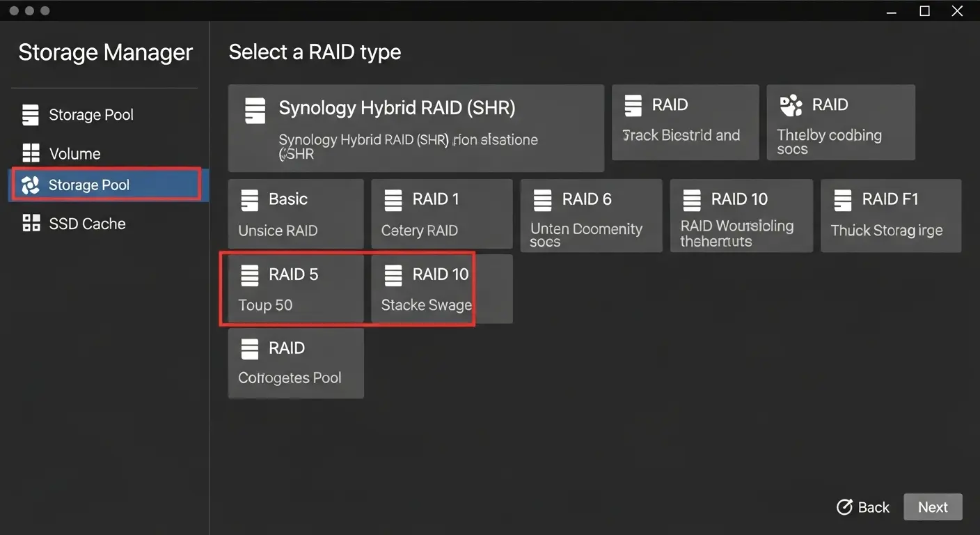Click the icon on RAID 10 'RAID Woursicling' card
The width and height of the screenshot is (980, 535).
point(692,200)
